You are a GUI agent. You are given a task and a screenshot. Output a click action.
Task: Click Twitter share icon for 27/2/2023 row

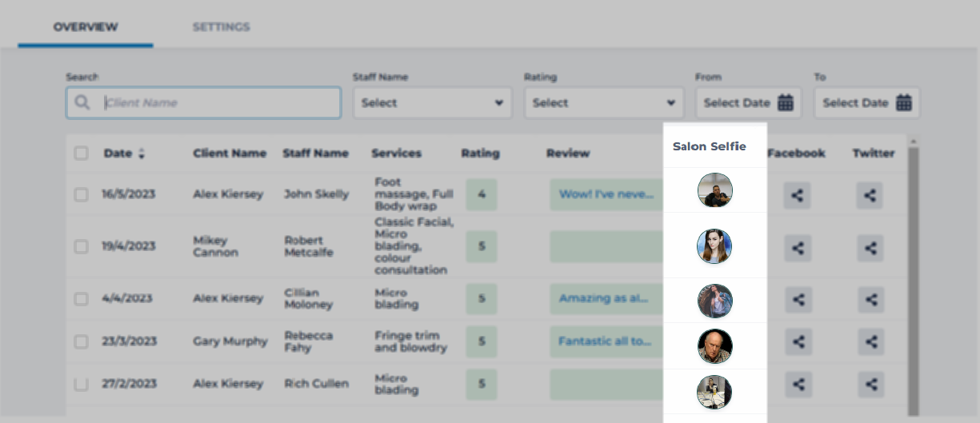[870, 384]
